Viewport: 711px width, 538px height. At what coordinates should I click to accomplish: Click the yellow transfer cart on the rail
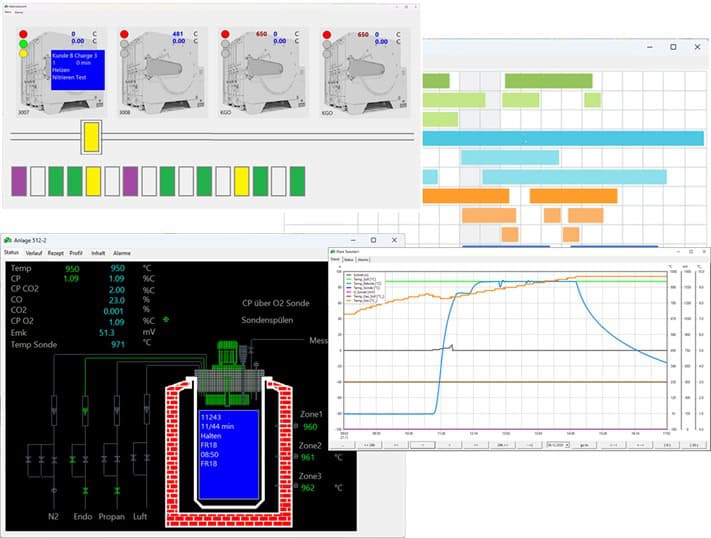91,137
